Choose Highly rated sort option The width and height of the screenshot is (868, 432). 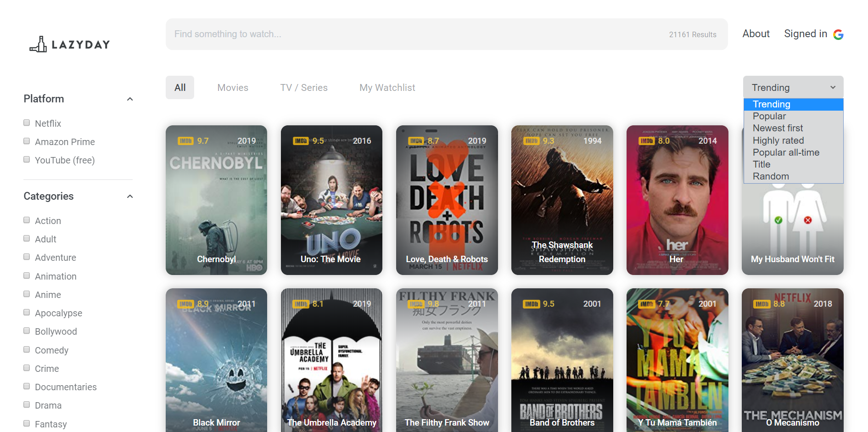coord(793,140)
